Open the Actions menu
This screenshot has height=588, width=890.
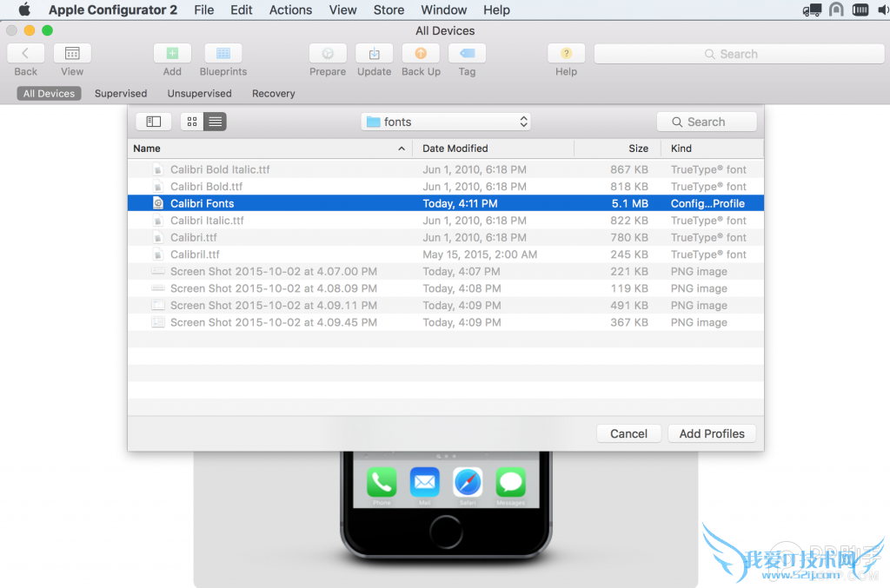(x=290, y=10)
